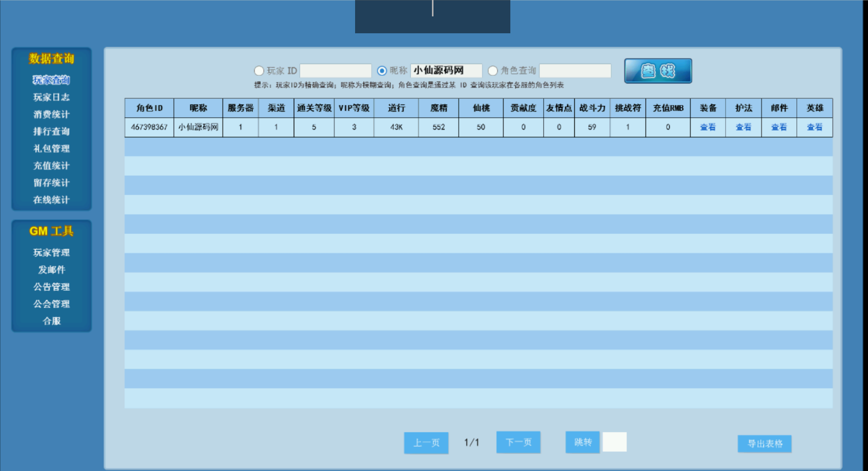Image resolution: width=868 pixels, height=471 pixels.
Task: Click 查看 link in 装备 column
Action: pyautogui.click(x=708, y=127)
